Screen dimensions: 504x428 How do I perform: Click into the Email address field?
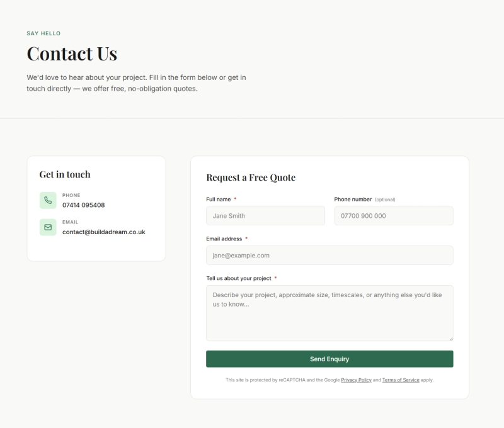[x=329, y=256]
